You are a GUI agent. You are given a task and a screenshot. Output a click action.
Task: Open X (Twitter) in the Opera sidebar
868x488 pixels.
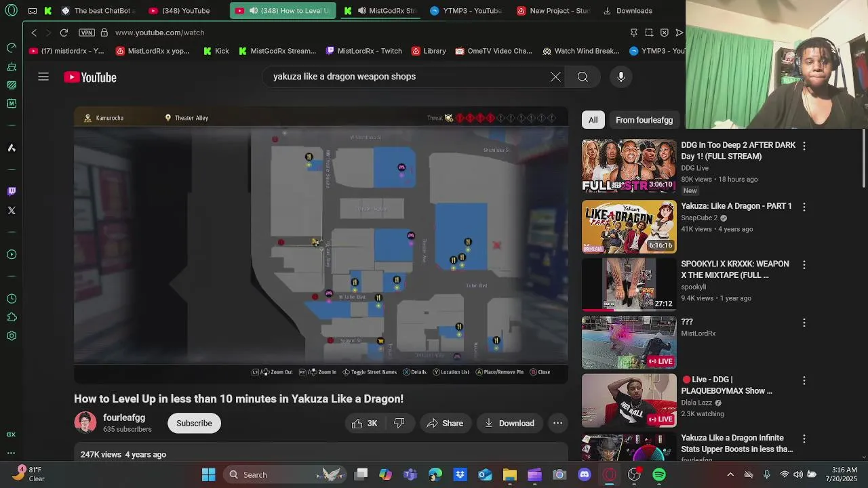[12, 211]
